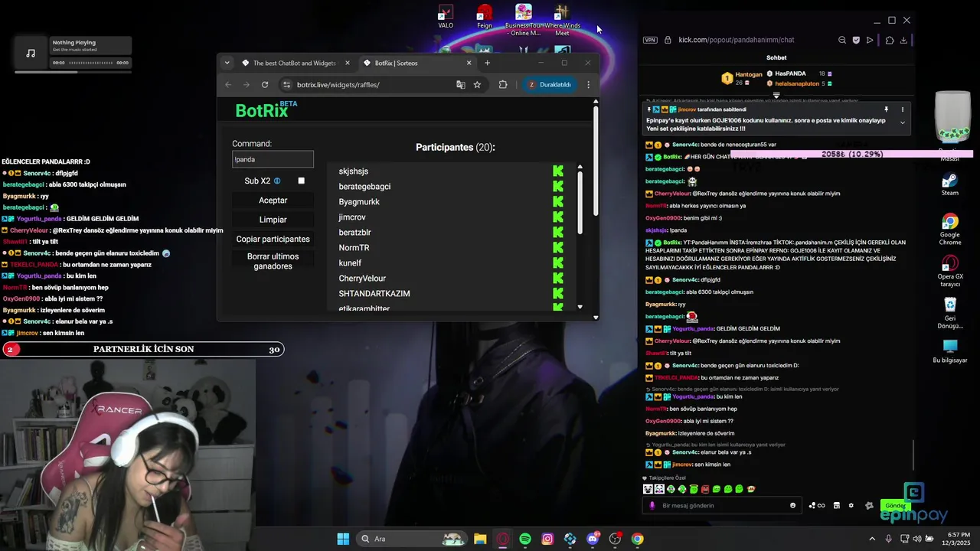Select participant NormTR in the list

(x=354, y=248)
